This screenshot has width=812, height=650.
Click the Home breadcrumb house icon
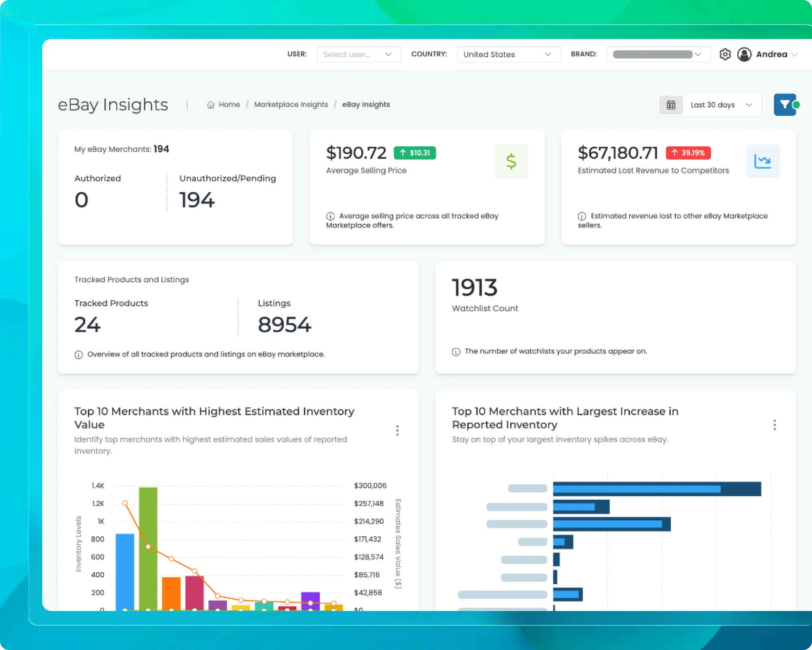[210, 104]
